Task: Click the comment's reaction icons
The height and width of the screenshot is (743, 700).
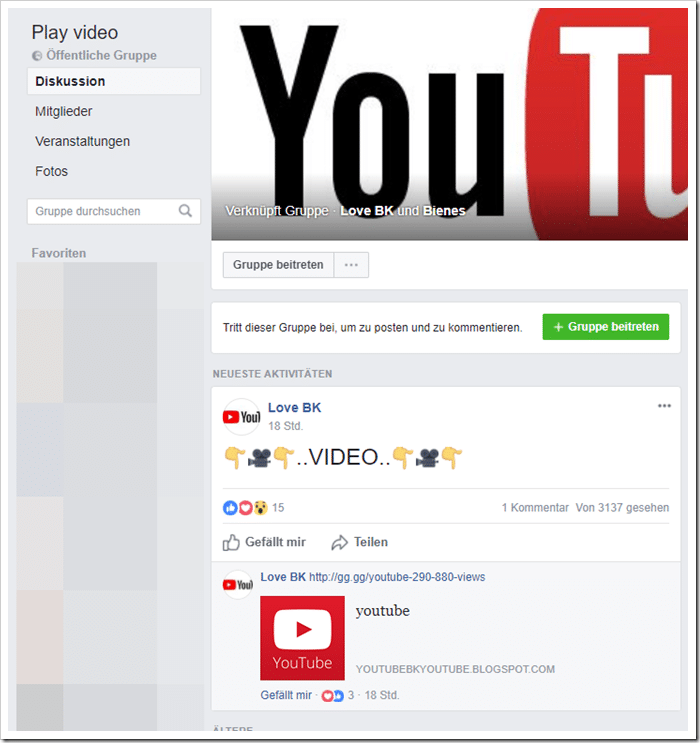Action: pyautogui.click(x=332, y=696)
